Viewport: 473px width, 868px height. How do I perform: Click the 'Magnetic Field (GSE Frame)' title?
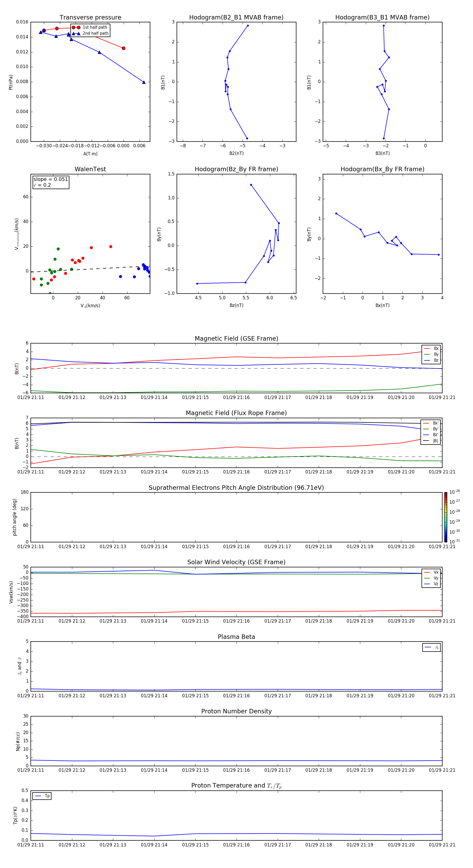[x=236, y=339]
